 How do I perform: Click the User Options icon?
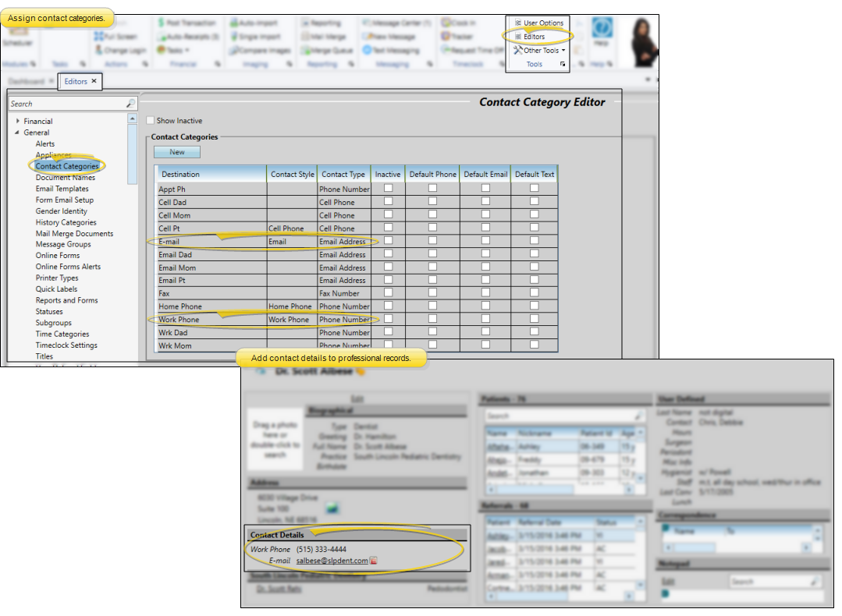[518, 23]
